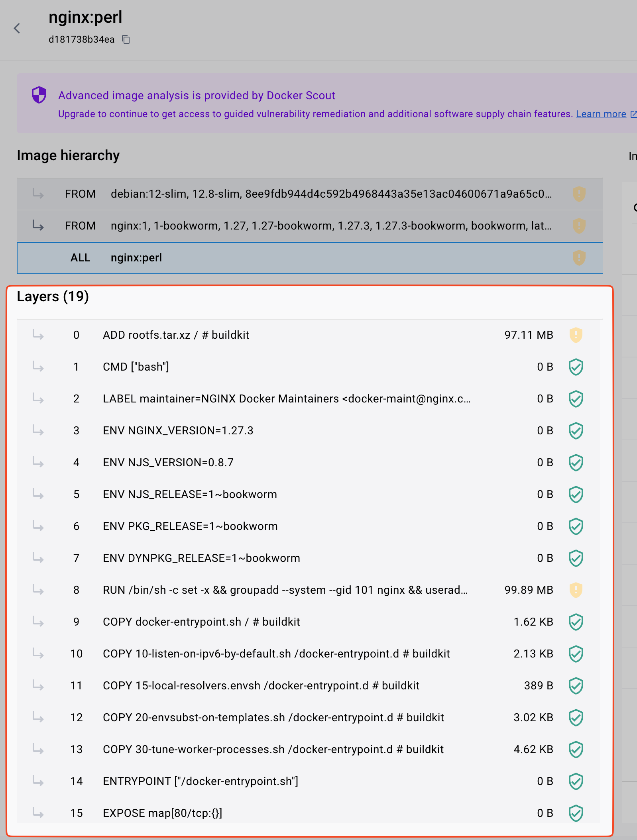Expand the nginx:1 FROM hierarchy row
Image resolution: width=637 pixels, height=840 pixels.
click(x=38, y=226)
